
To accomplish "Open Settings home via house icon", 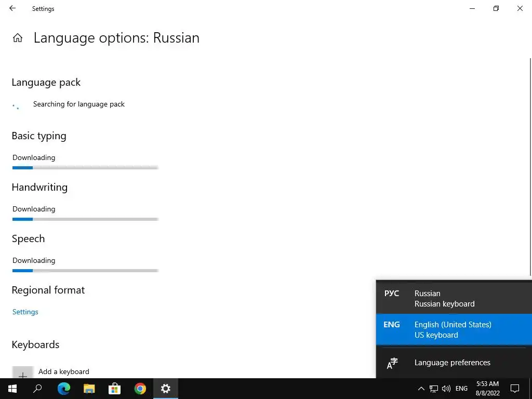I will pyautogui.click(x=18, y=37).
